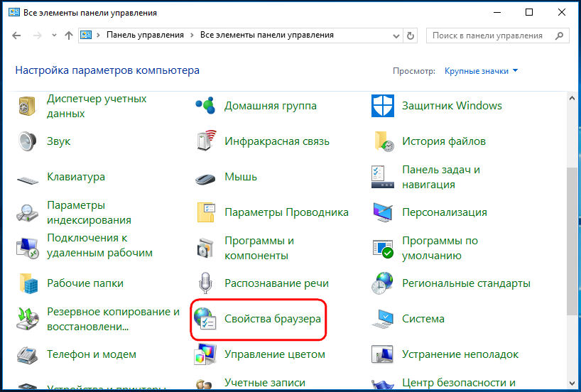Click the Центр безопасности label
This screenshot has height=392, width=581.
pyautogui.click(x=459, y=383)
